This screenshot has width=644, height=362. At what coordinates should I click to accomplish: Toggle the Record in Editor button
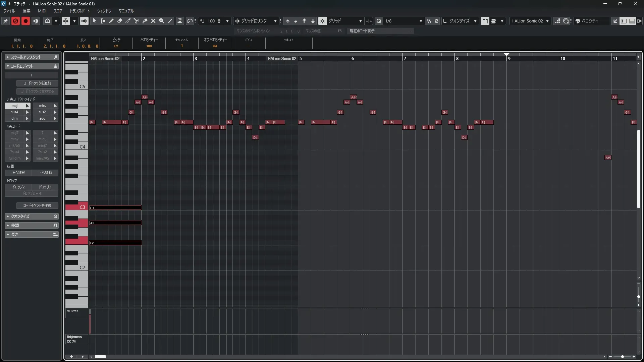[25, 21]
